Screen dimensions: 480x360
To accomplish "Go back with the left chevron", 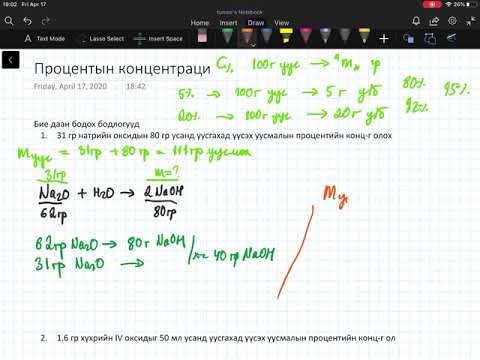I will tap(10, 60).
